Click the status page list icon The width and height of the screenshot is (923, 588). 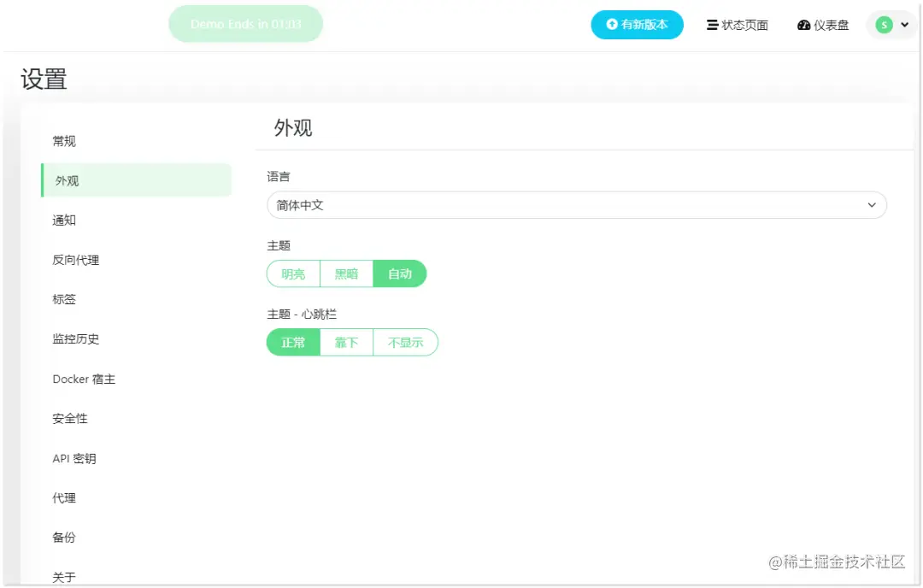pyautogui.click(x=712, y=25)
